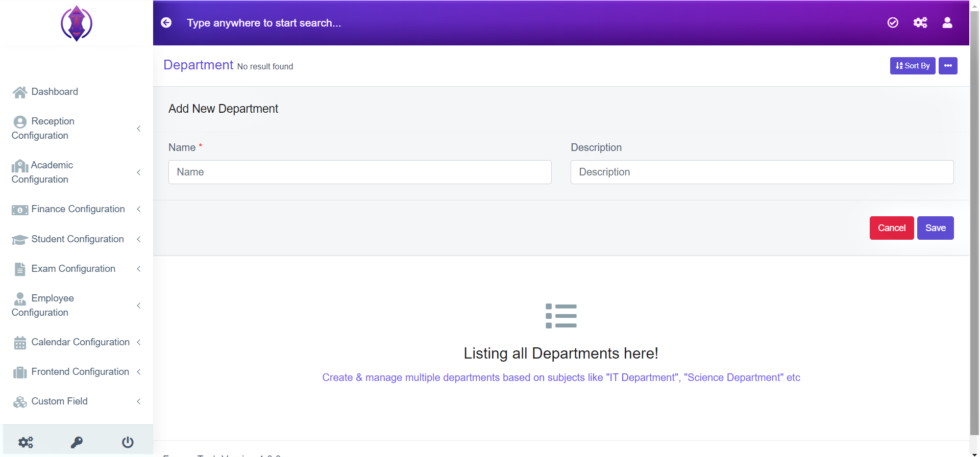Click the Frontend Configuration suitcase icon
Image resolution: width=980 pixels, height=457 pixels.
[20, 372]
